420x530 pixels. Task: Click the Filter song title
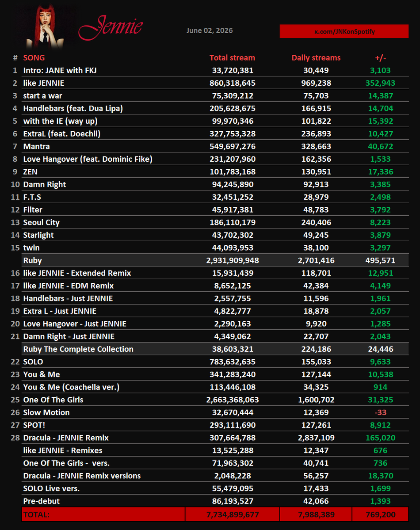(x=33, y=210)
